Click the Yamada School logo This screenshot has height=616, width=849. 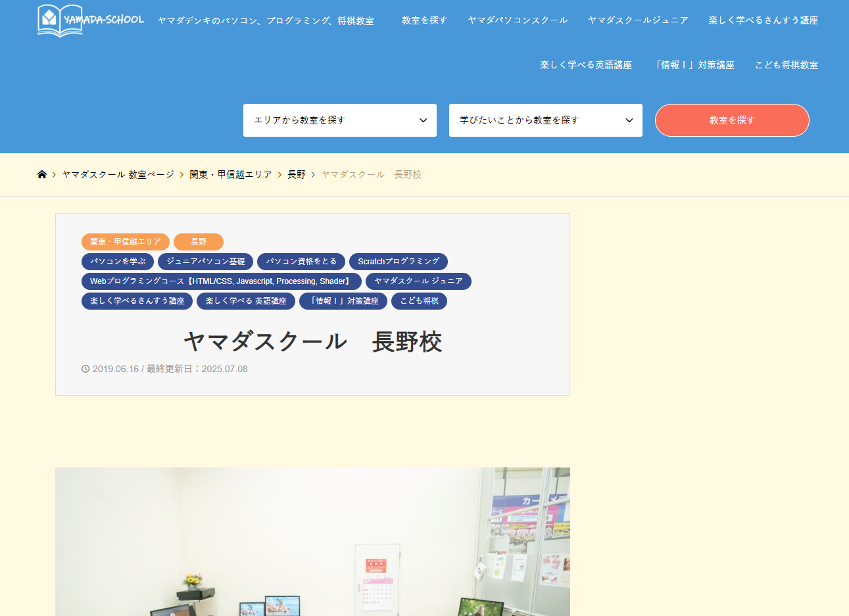click(91, 20)
